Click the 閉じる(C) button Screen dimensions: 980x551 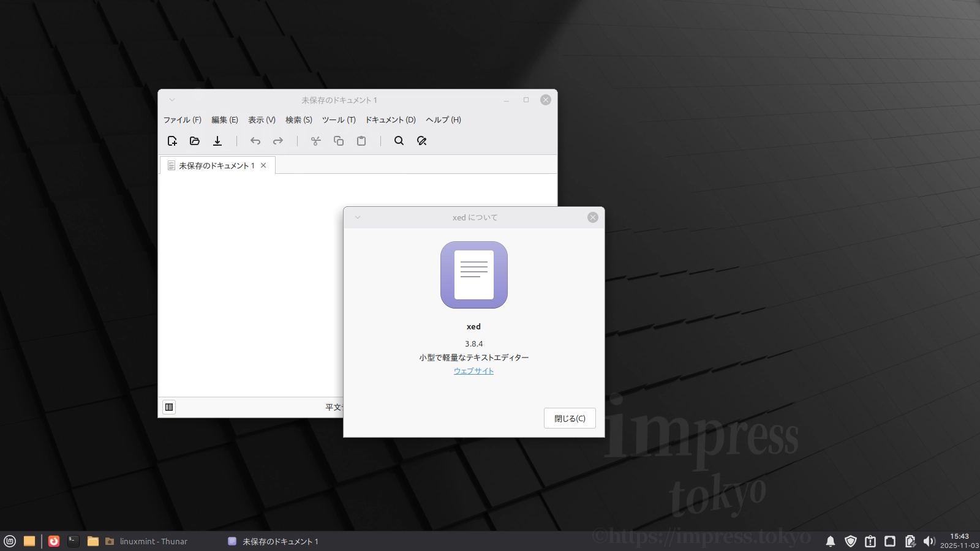pyautogui.click(x=570, y=418)
